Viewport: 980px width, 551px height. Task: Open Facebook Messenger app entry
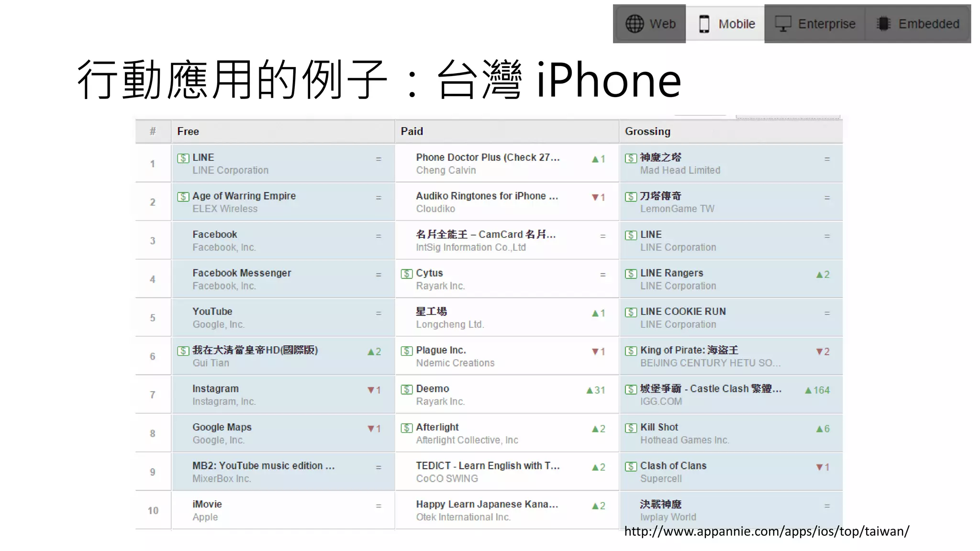[242, 273]
